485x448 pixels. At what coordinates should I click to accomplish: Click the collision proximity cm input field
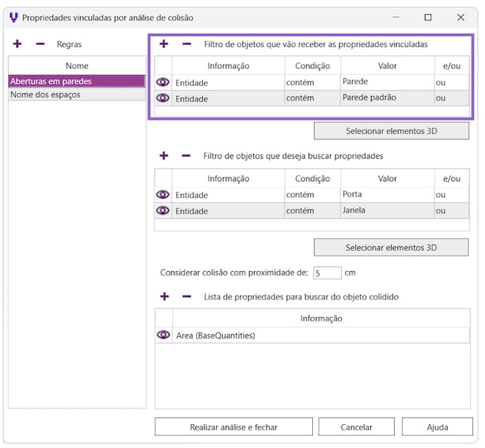click(327, 273)
